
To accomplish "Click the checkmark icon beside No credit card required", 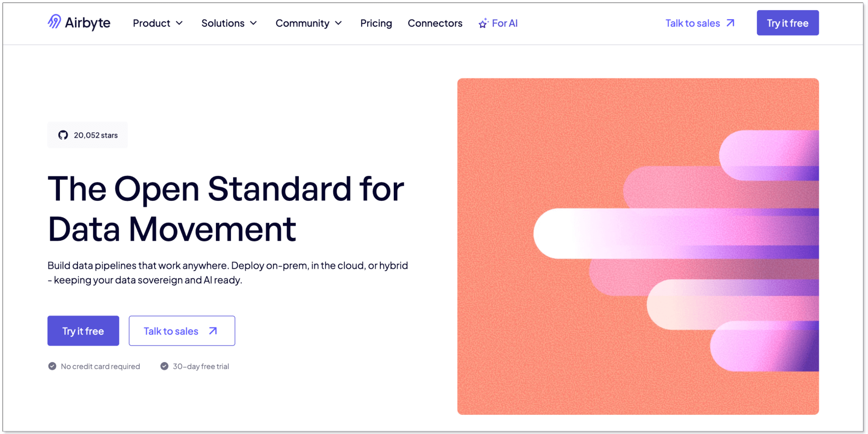I will point(52,366).
